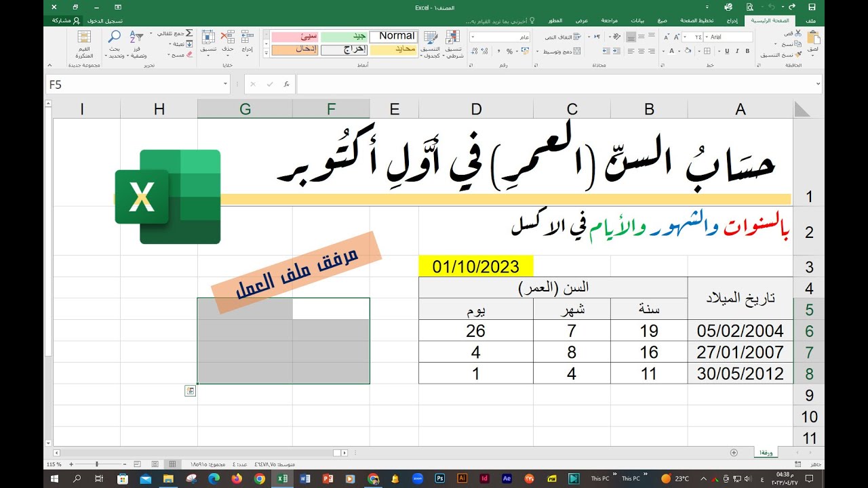Click the Fill Color paint bucket
Viewport: 868px width, 488px height.
688,51
